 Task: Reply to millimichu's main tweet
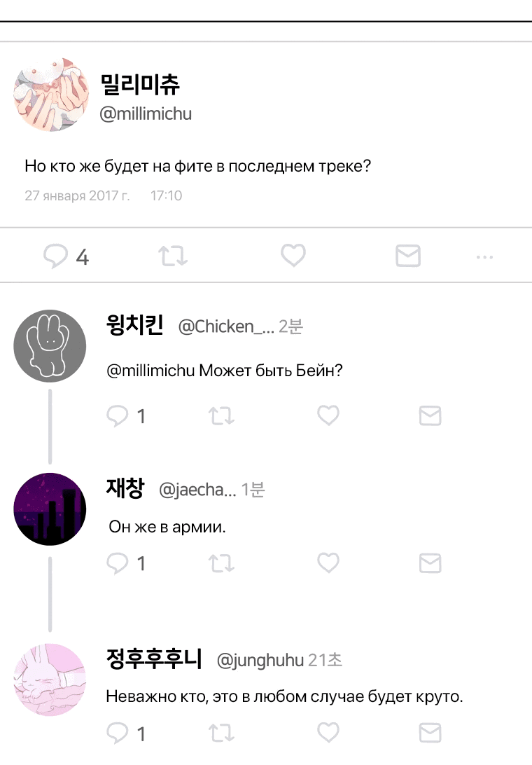click(55, 256)
